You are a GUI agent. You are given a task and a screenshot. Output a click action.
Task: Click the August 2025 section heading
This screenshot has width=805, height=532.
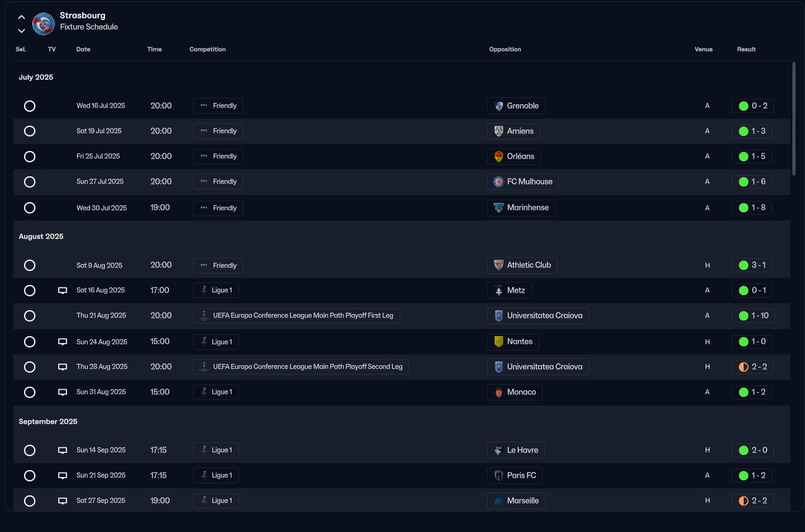point(41,236)
